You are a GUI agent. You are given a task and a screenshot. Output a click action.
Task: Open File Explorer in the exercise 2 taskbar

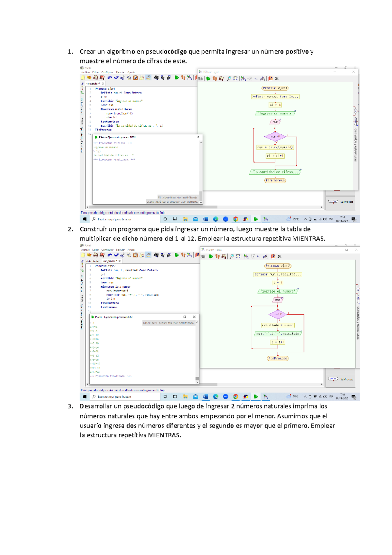click(185, 397)
